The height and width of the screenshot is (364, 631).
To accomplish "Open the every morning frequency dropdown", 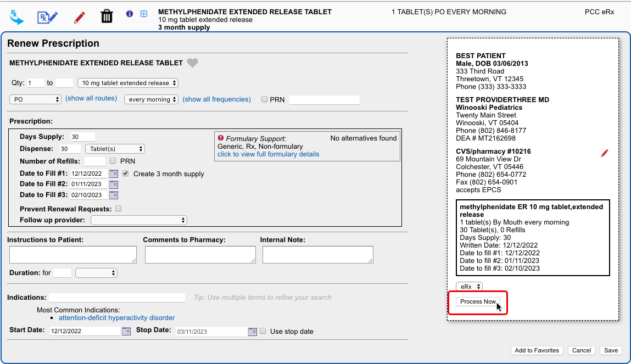I will click(152, 99).
